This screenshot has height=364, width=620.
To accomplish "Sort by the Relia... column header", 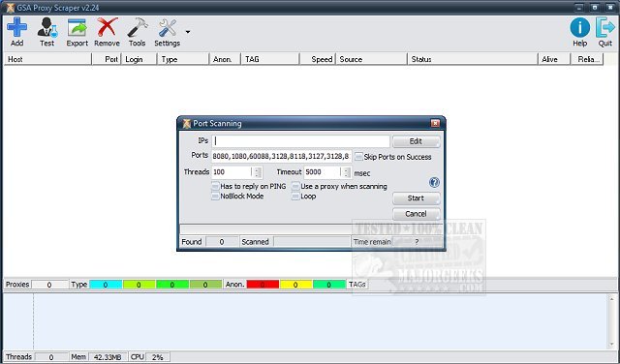I will click(x=587, y=59).
